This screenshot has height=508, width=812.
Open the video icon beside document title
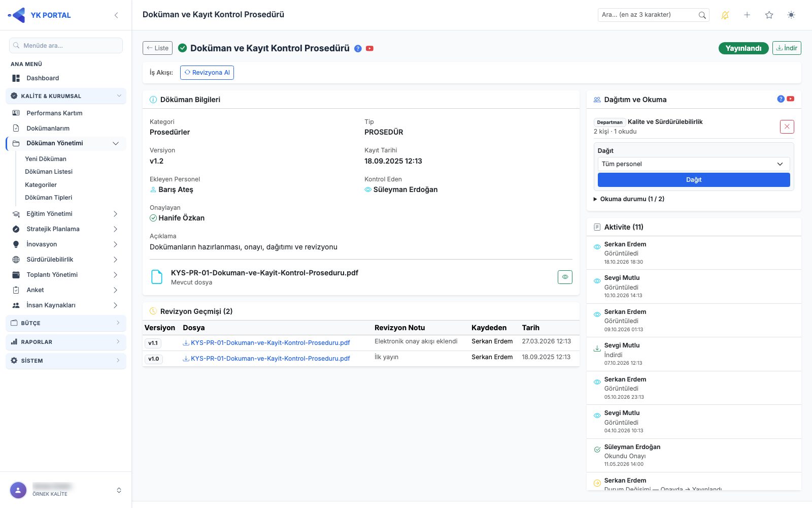[369, 49]
